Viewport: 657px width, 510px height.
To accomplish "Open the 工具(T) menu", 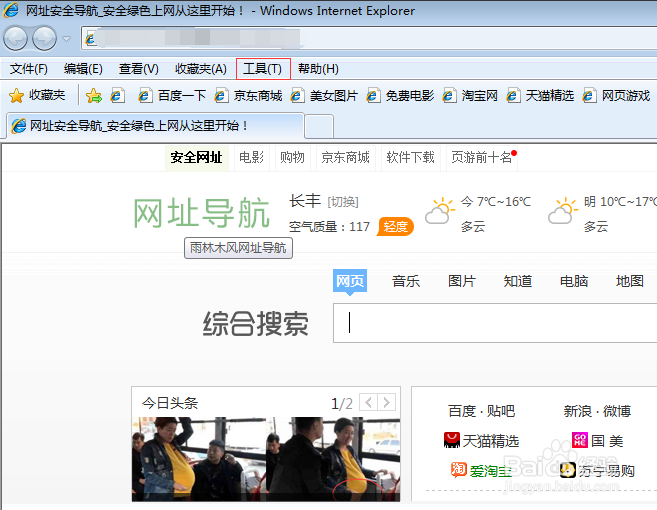I will click(x=263, y=69).
